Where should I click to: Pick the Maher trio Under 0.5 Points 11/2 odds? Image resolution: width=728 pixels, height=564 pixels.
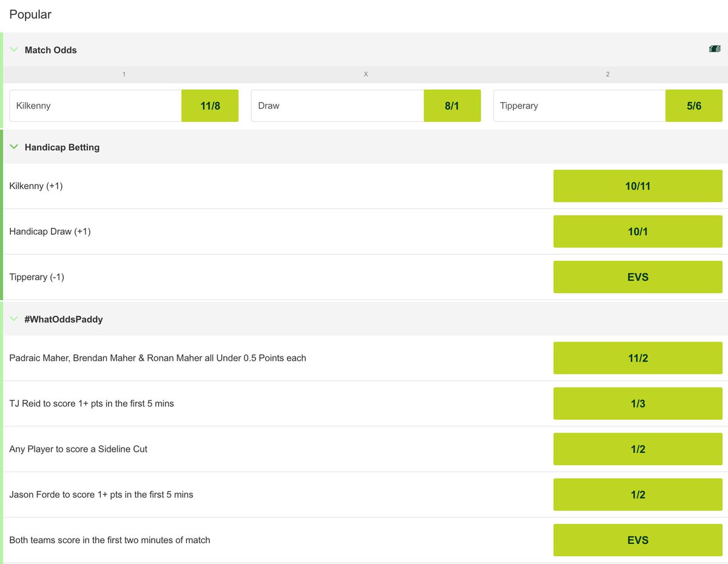tap(638, 358)
